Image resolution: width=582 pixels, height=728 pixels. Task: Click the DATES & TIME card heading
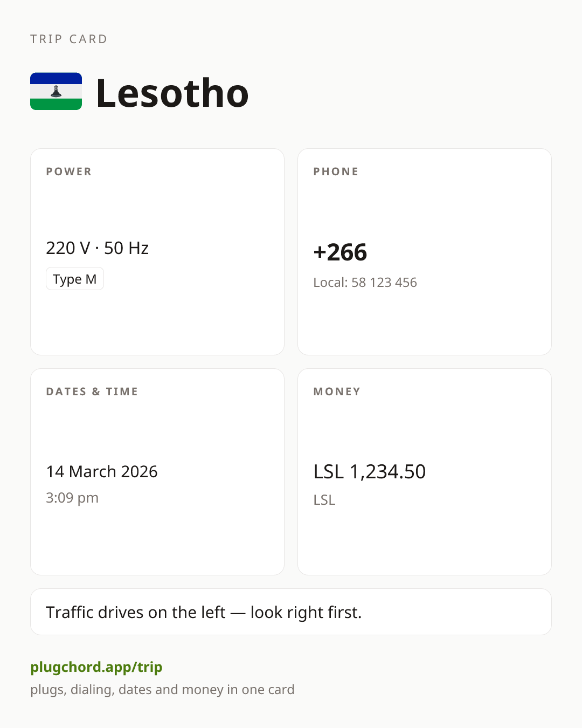coord(92,392)
